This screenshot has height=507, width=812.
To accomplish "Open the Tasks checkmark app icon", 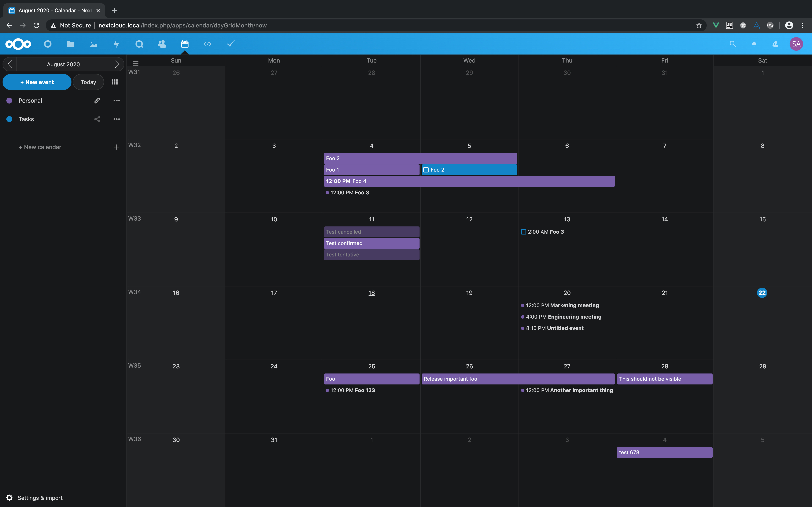I will (x=230, y=44).
